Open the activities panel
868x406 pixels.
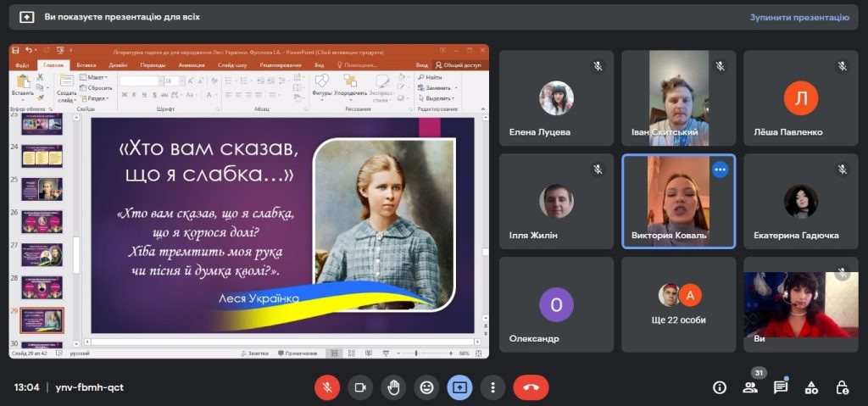pos(811,387)
